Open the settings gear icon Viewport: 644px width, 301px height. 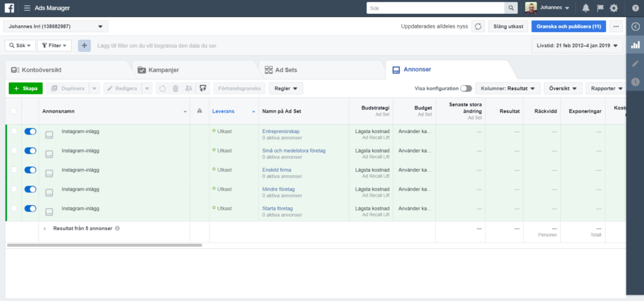[x=614, y=8]
